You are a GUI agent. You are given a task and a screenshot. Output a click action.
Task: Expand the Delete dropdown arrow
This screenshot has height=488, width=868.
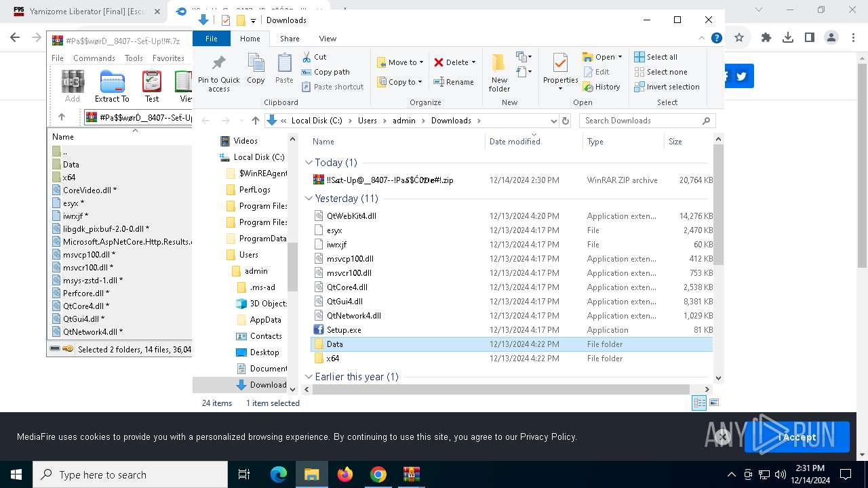(473, 62)
